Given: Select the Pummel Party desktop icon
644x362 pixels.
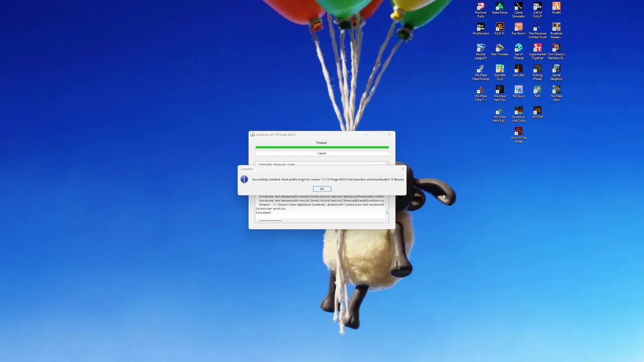Looking at the screenshot, I should pyautogui.click(x=480, y=10).
